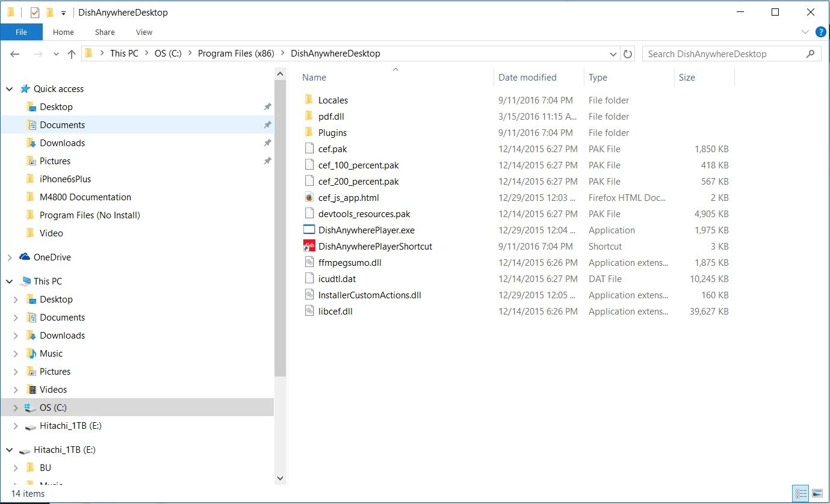Viewport: 830px width, 504px height.
Task: Collapse the Quick access section
Action: coord(9,89)
